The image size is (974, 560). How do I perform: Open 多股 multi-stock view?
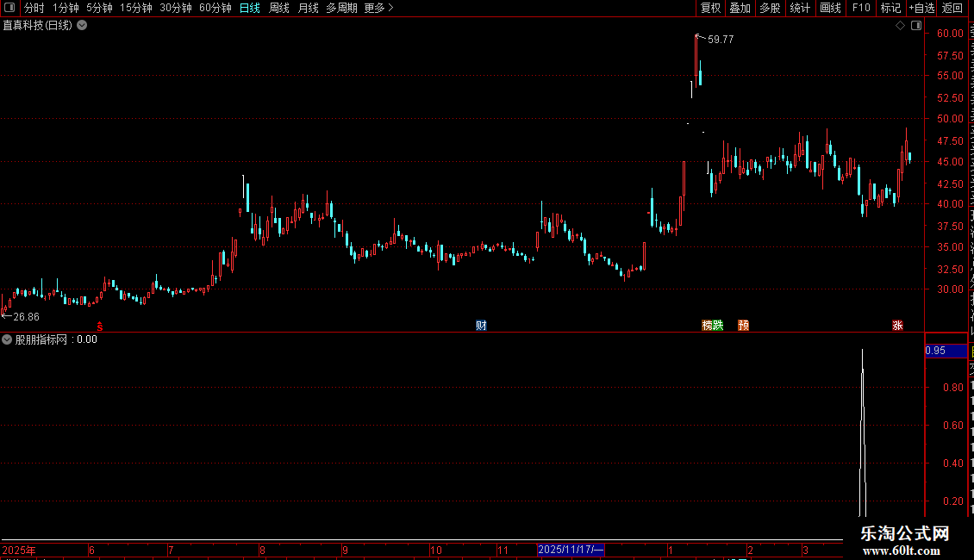click(770, 8)
